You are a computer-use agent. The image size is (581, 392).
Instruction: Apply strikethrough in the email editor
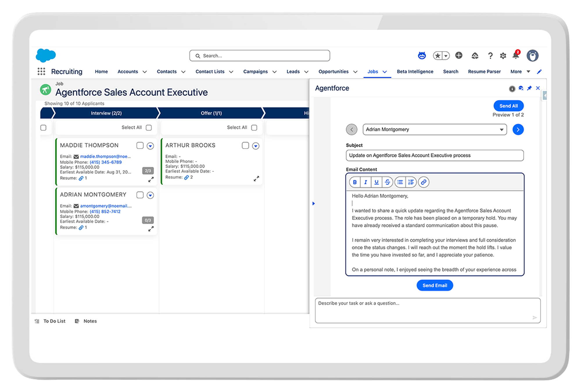tap(387, 182)
